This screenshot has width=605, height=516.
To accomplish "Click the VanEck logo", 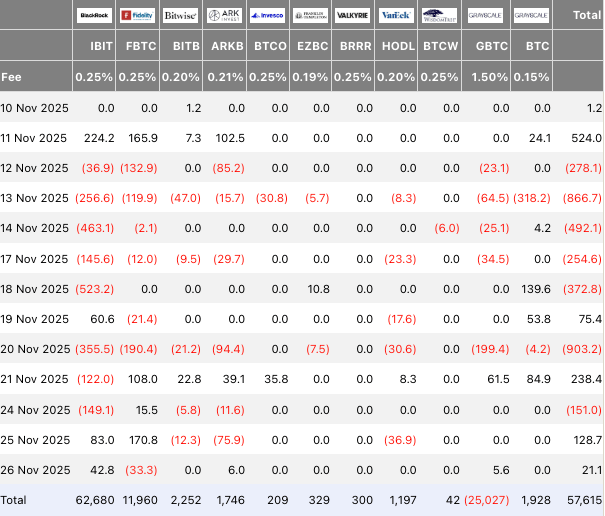I will point(396,15).
